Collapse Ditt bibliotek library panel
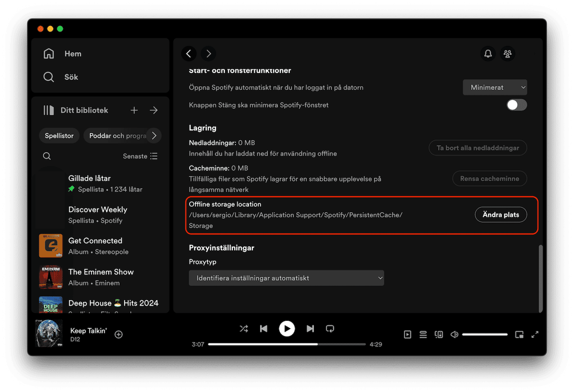The image size is (574, 392). click(x=76, y=110)
